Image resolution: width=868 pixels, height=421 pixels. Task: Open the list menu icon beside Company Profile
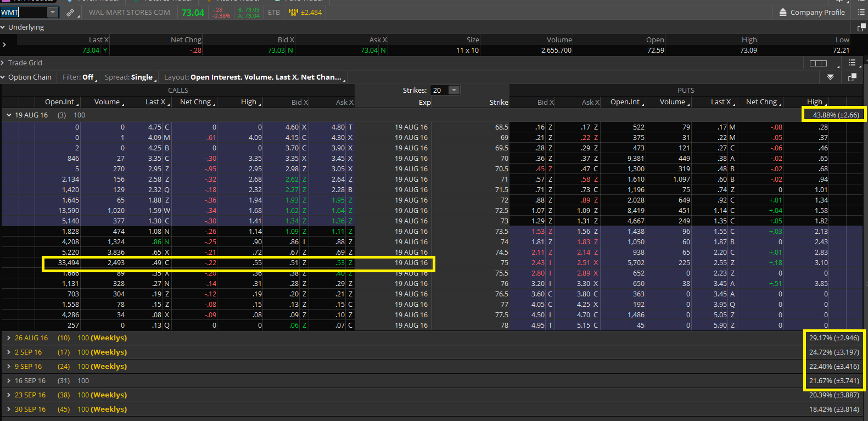coord(861,12)
